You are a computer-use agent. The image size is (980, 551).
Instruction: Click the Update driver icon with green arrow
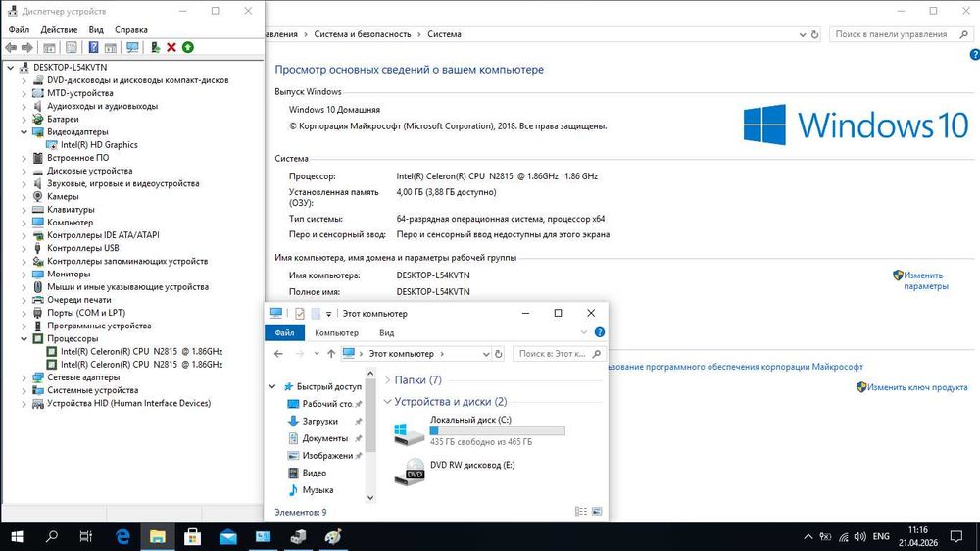click(155, 47)
